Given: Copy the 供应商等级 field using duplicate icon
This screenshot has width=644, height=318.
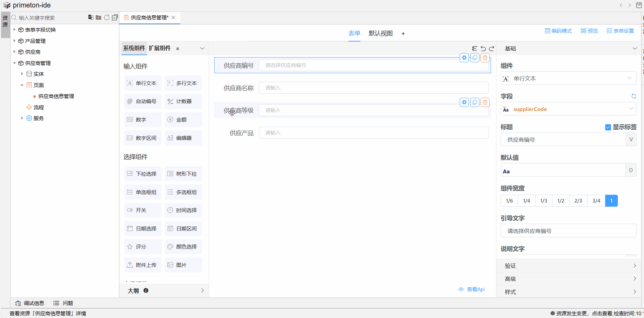Looking at the screenshot, I should [475, 102].
